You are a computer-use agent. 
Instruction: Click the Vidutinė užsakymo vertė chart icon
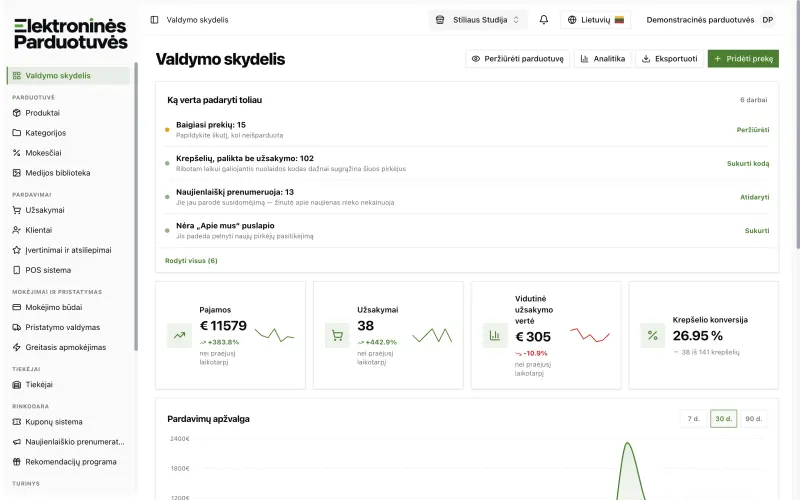(495, 336)
